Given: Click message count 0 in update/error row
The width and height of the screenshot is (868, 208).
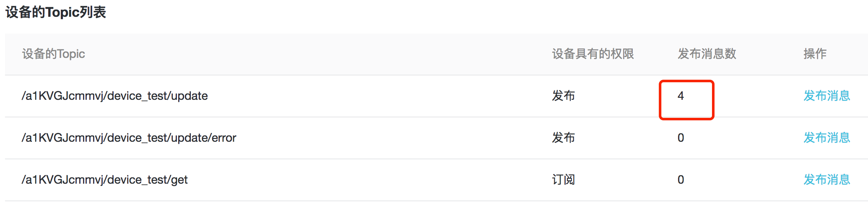Looking at the screenshot, I should 681,138.
